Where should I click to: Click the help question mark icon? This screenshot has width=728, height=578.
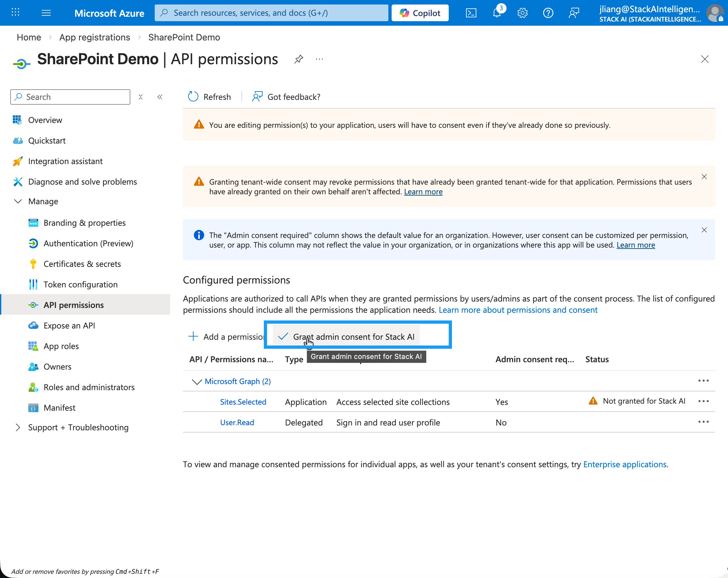pyautogui.click(x=548, y=13)
